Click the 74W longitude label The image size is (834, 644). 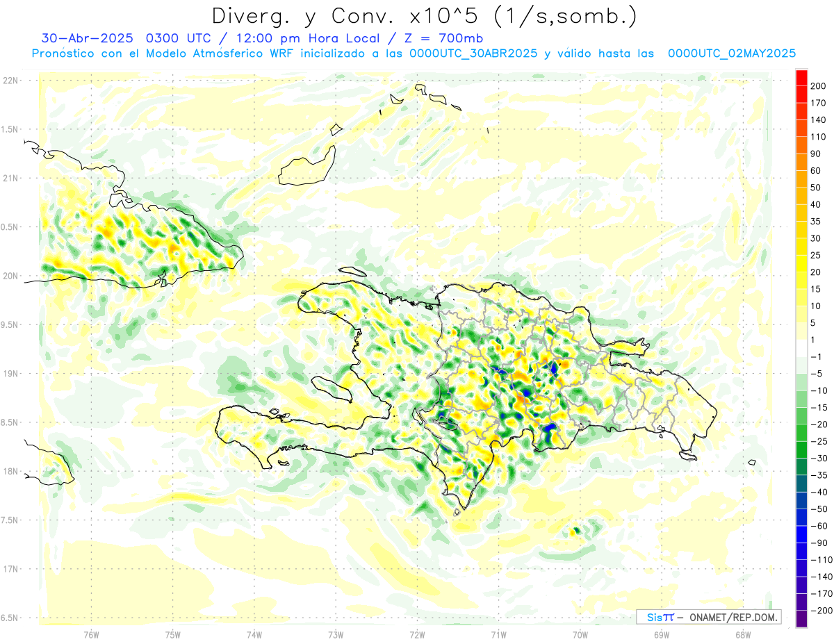[254, 634]
